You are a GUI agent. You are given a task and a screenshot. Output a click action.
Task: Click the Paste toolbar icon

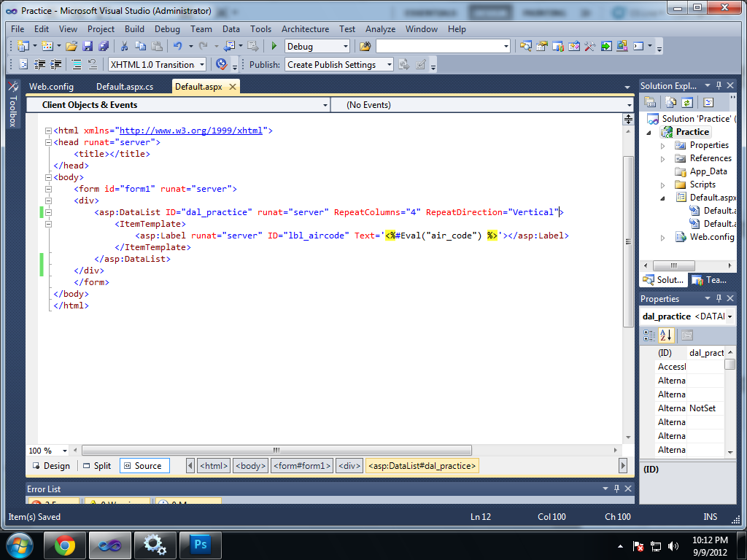click(157, 46)
